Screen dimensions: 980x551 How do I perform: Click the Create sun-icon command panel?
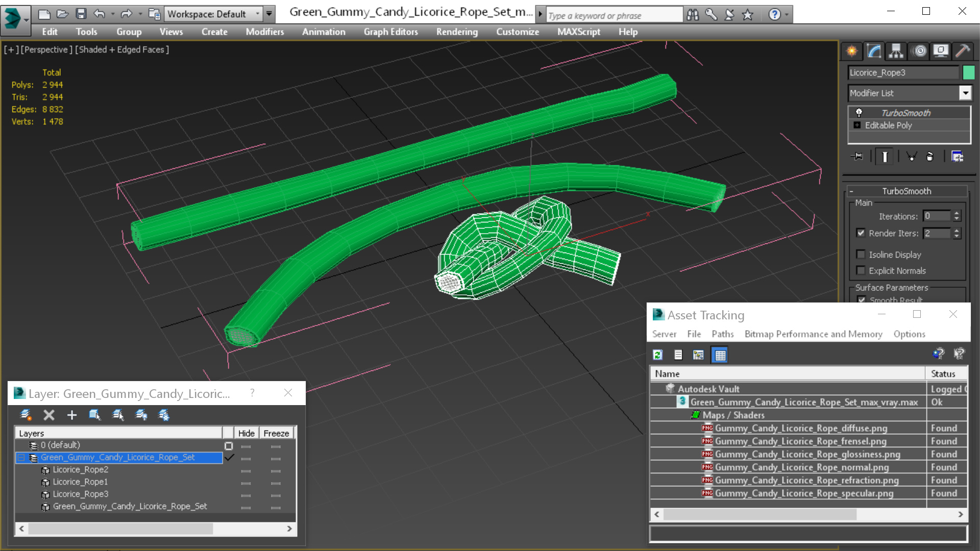tap(852, 51)
